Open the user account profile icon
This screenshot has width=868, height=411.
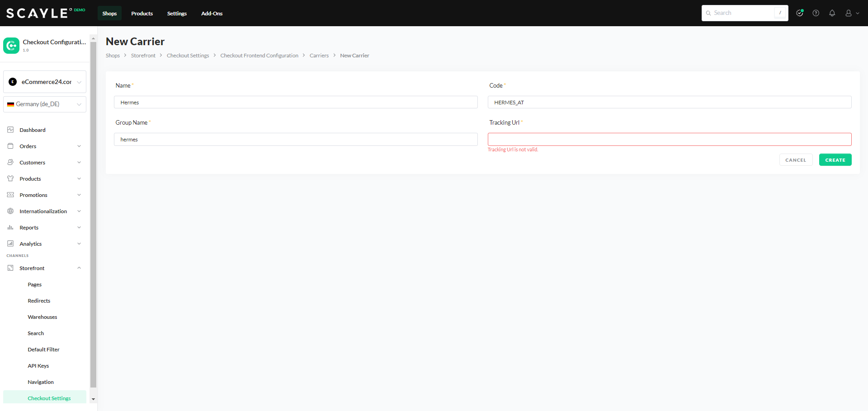click(849, 13)
